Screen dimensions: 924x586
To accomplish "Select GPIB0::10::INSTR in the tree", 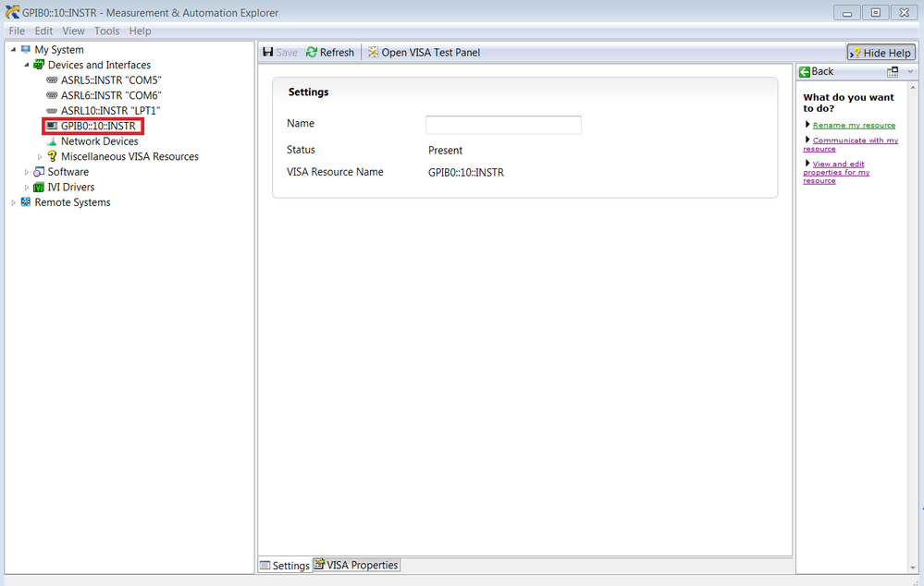I will coord(98,126).
